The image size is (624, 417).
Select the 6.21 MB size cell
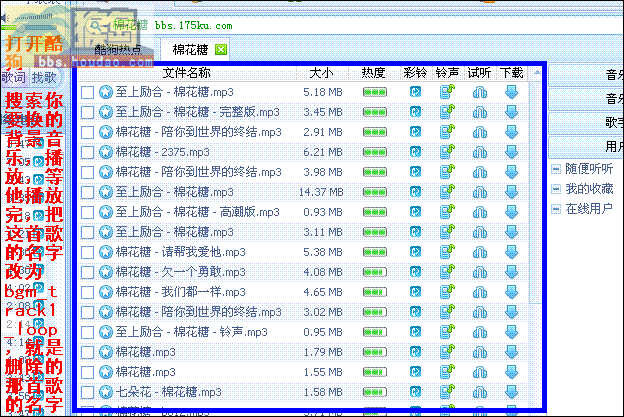[323, 152]
